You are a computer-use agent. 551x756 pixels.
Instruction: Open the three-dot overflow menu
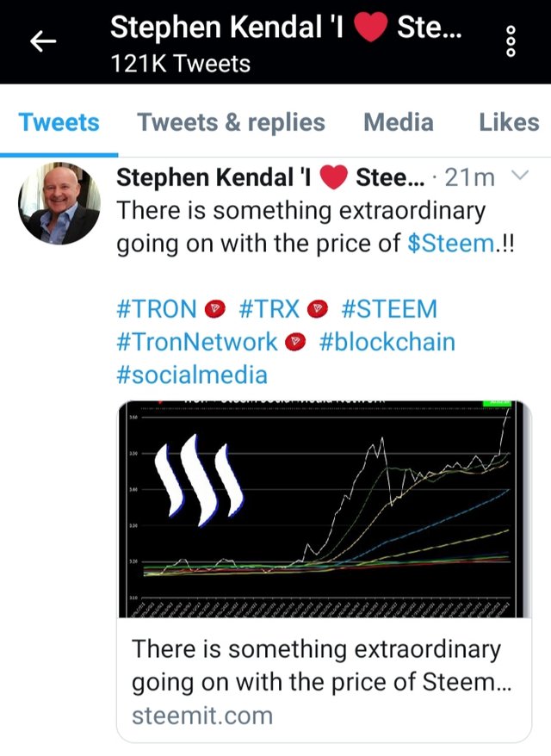point(511,41)
